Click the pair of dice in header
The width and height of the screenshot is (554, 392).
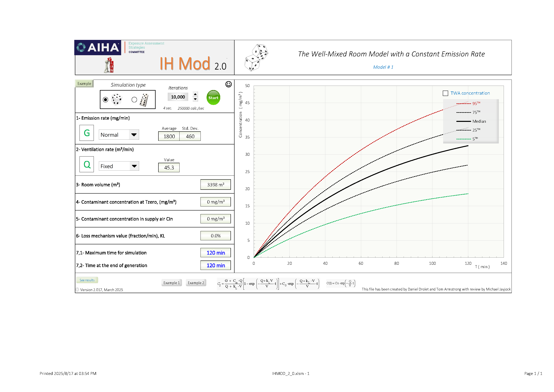click(256, 57)
